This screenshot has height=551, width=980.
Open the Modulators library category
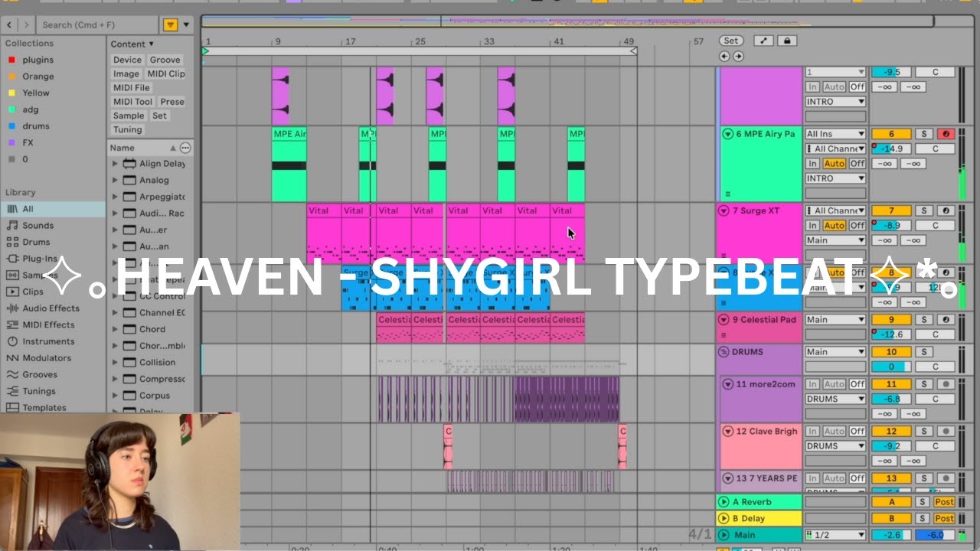coord(46,358)
